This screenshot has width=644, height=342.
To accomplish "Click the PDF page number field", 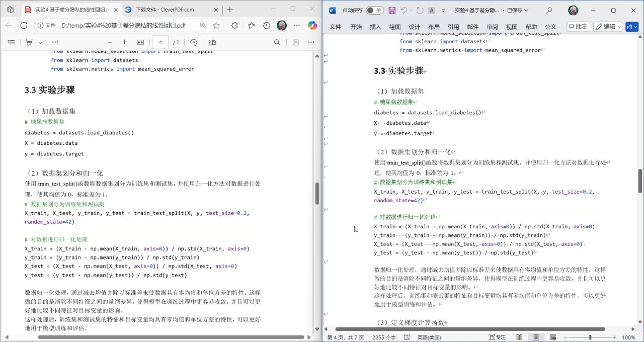I will click(160, 43).
